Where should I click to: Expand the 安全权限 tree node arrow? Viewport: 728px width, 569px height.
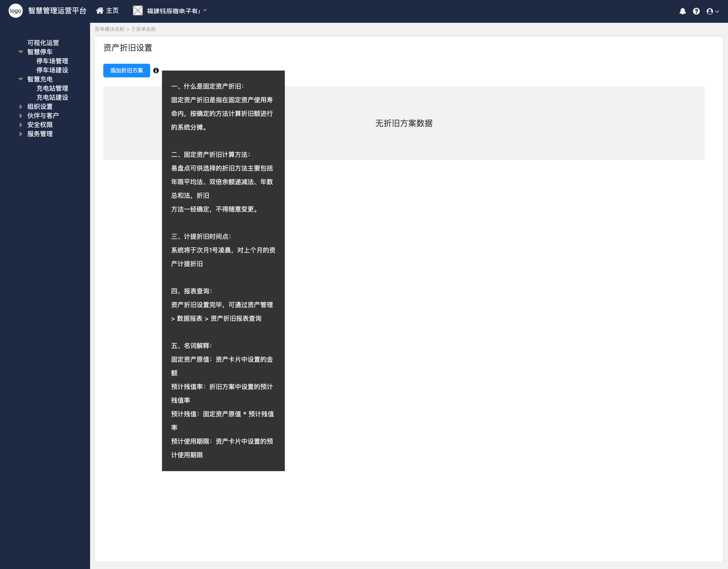21,125
